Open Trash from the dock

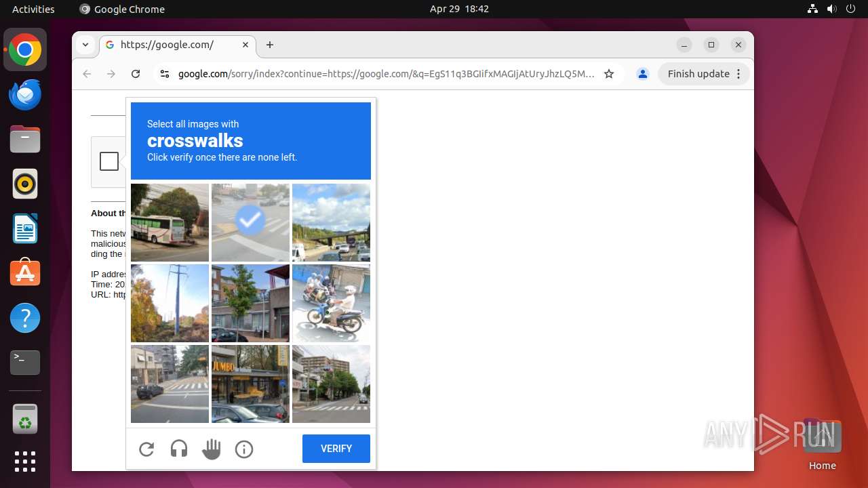[x=25, y=419]
